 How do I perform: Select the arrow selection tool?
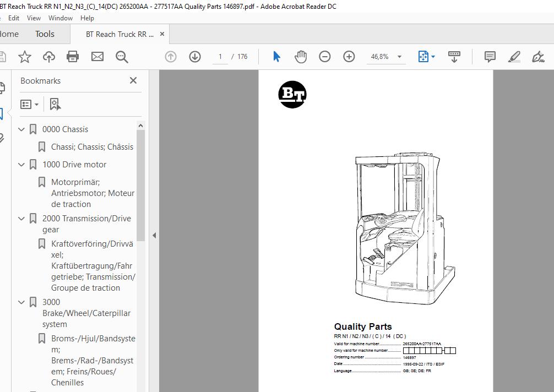[276, 57]
